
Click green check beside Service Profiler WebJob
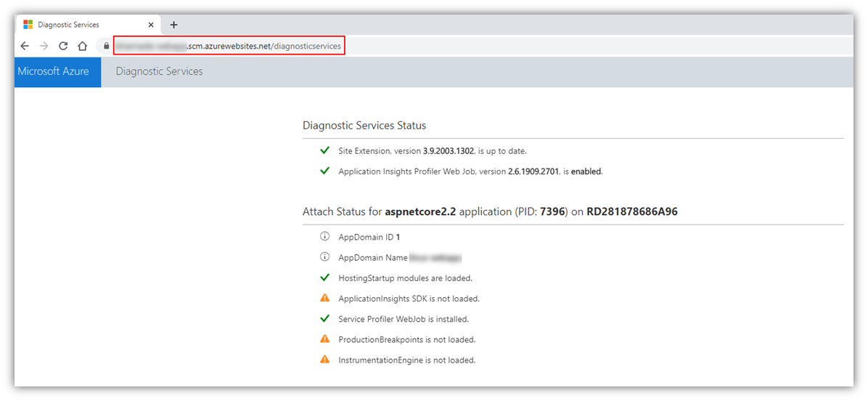(x=325, y=318)
